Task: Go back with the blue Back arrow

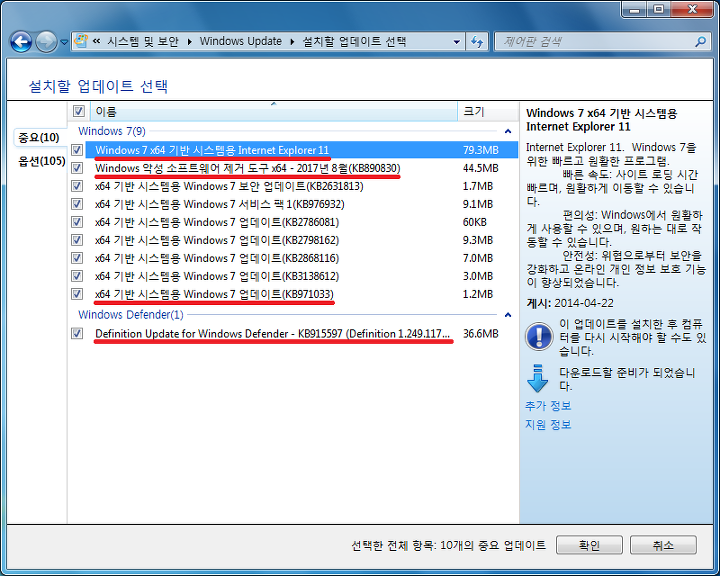Action: 21,42
